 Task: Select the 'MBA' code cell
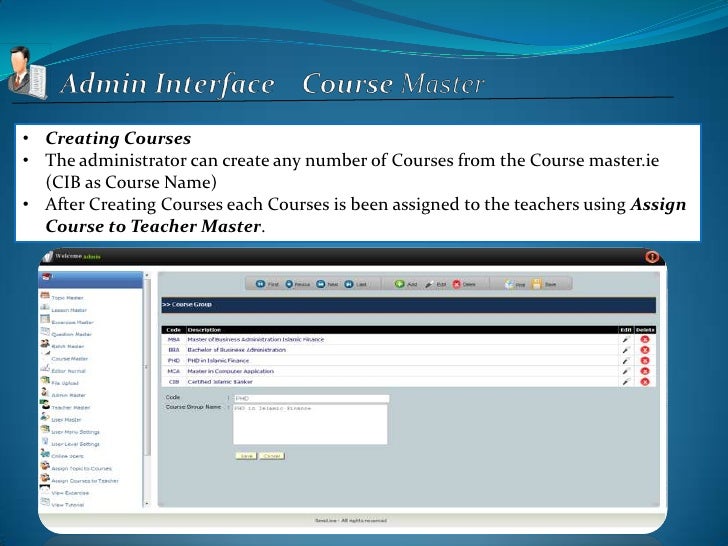pyautogui.click(x=174, y=339)
